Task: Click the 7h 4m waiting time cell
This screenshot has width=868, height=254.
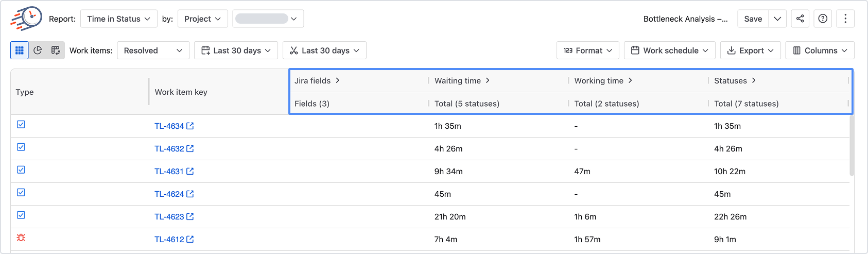Action: 446,239
